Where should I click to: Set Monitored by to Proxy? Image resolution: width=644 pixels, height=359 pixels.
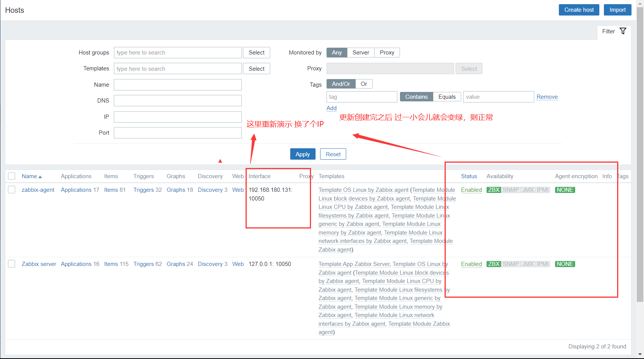[387, 53]
